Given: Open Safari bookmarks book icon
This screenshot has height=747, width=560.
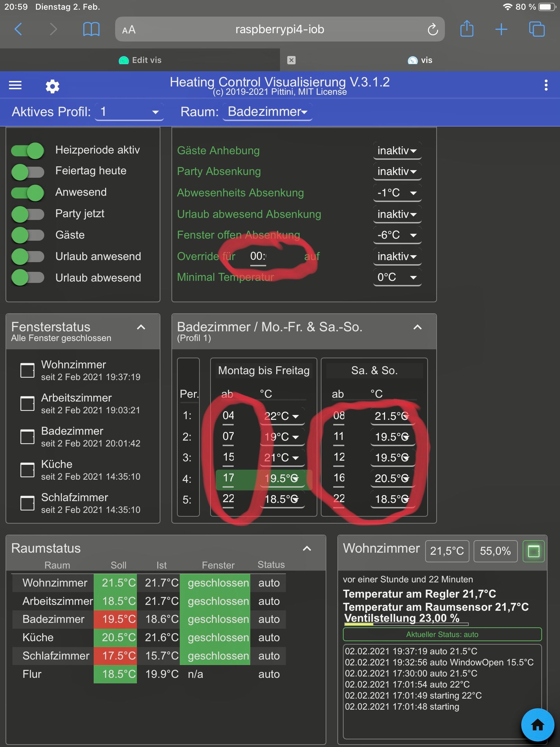Looking at the screenshot, I should (91, 29).
